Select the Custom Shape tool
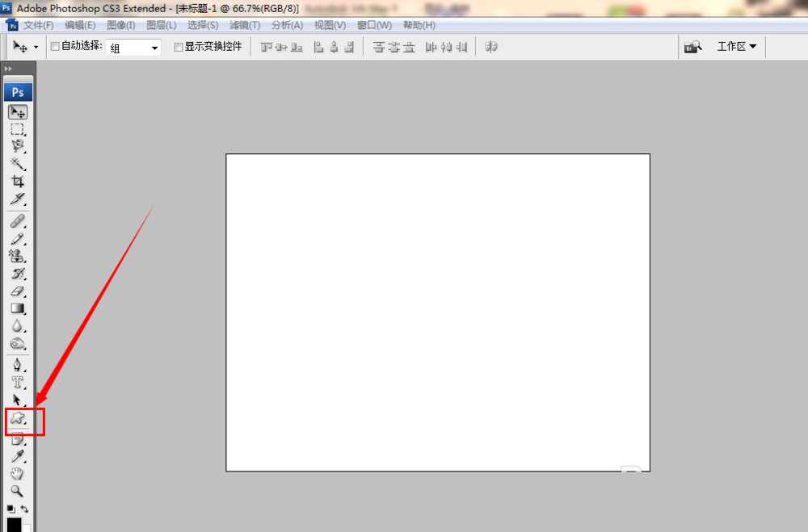Image resolution: width=808 pixels, height=532 pixels. pyautogui.click(x=18, y=419)
